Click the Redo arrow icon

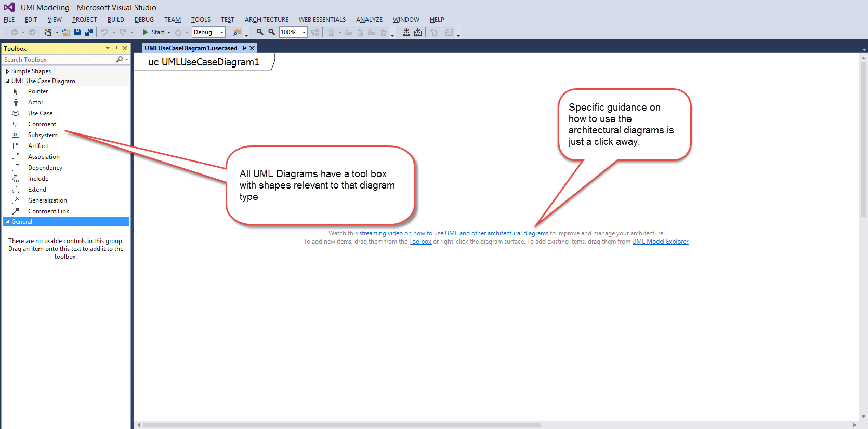tap(123, 32)
